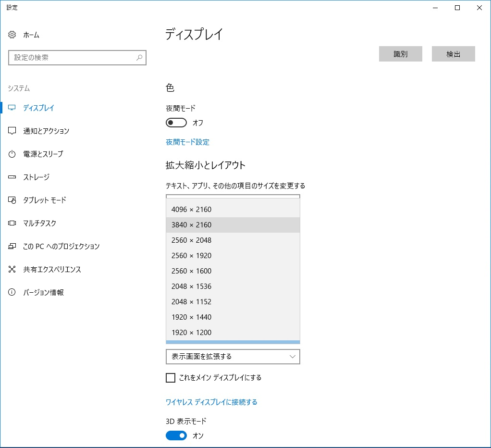The height and width of the screenshot is (448, 491).
Task: Click the Shared experiences icon
Action: [12, 270]
